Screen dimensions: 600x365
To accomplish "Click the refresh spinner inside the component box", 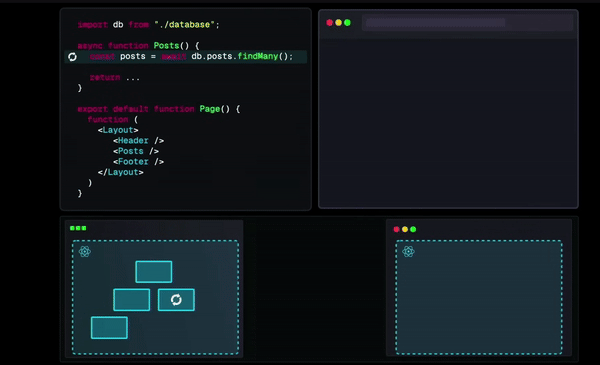I will click(x=176, y=300).
